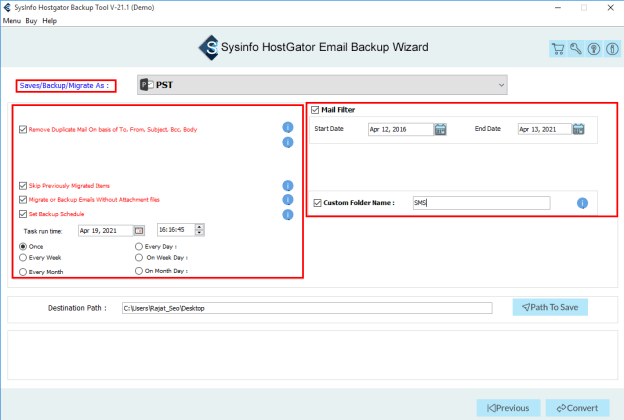Click the 16:16:45 time field
Image resolution: width=624 pixels, height=420 pixels.
pyautogui.click(x=176, y=230)
